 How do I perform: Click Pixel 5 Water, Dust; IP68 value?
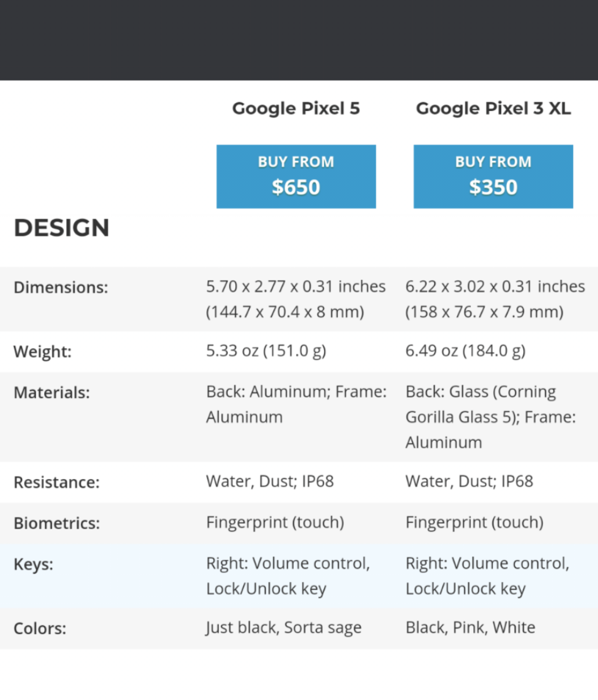pos(270,481)
